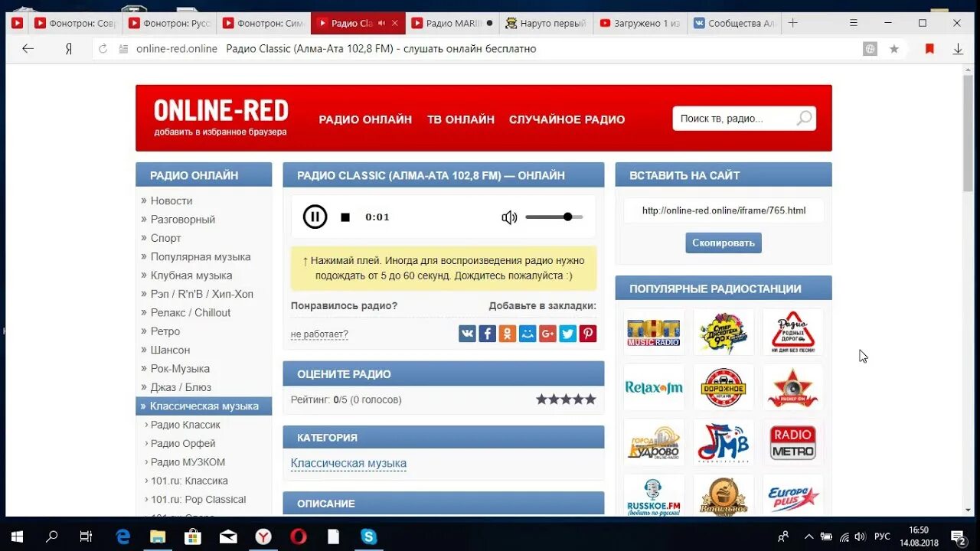Viewport: 980px width, 551px height.
Task: Go back with browser arrow
Action: coord(28,48)
